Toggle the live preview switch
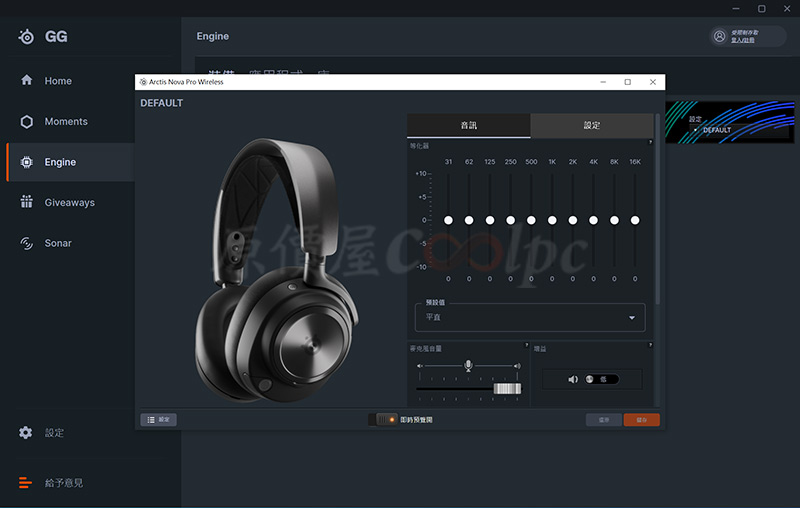Screen dimensions: 800x508 [x=383, y=420]
